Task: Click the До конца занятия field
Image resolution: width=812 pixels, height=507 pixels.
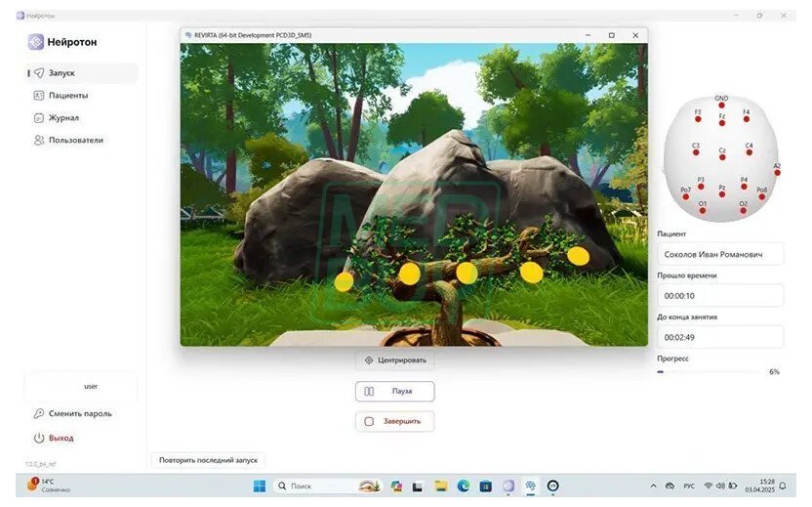Action: [x=720, y=337]
